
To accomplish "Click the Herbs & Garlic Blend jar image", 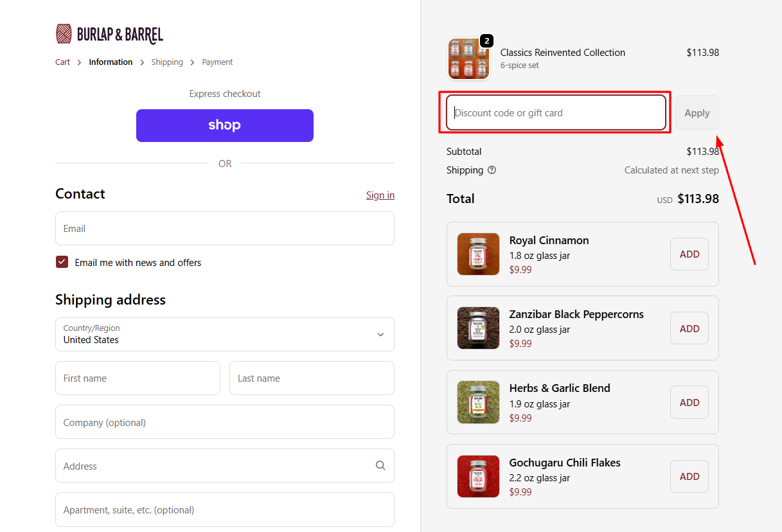I will (478, 402).
